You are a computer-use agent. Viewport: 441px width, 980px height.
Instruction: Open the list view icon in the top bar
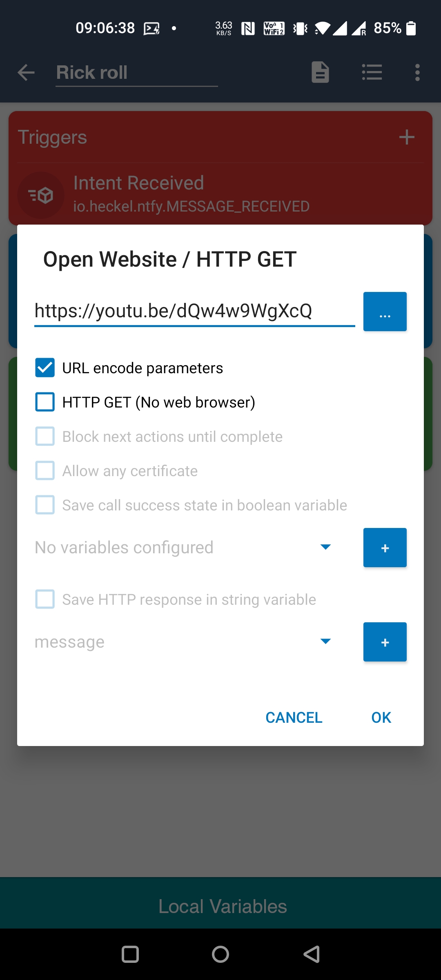pos(372,73)
